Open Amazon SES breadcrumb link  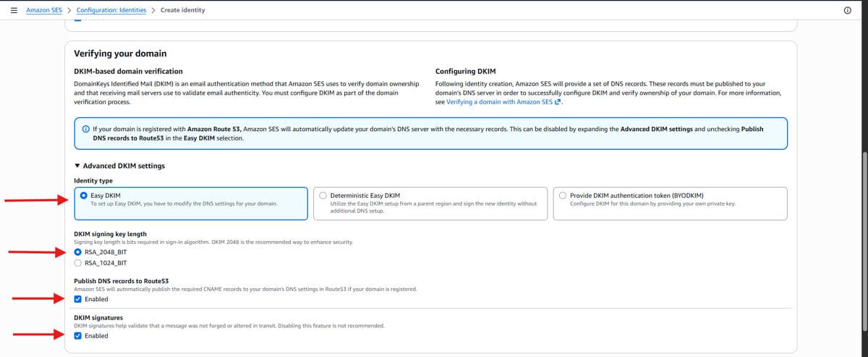43,10
